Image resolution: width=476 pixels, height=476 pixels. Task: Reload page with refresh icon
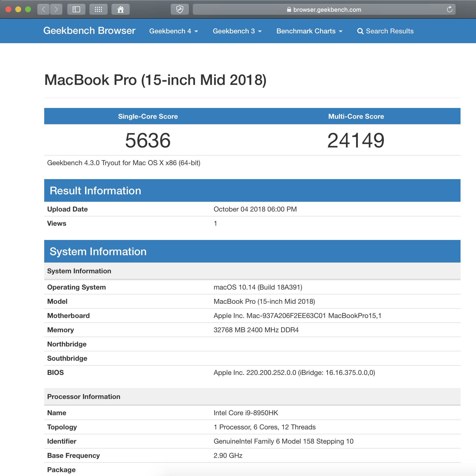(450, 9)
